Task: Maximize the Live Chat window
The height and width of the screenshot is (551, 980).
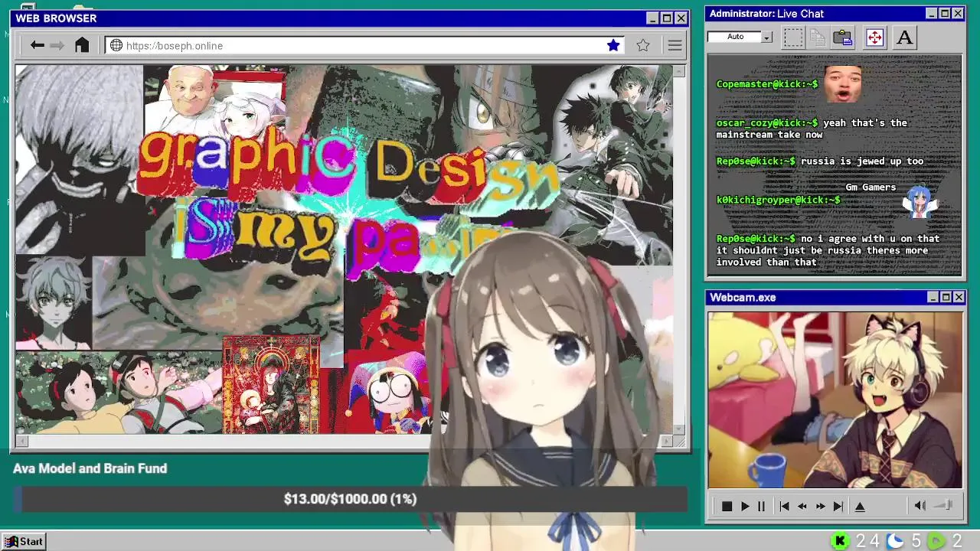Action: pyautogui.click(x=945, y=14)
